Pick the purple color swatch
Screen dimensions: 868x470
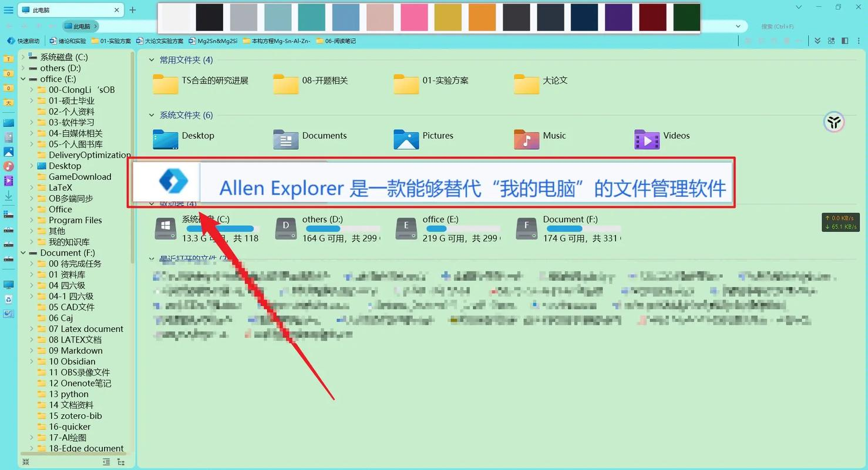(619, 18)
